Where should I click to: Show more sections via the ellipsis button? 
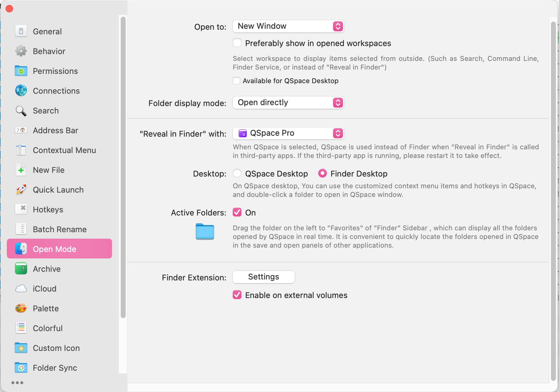[x=17, y=383]
